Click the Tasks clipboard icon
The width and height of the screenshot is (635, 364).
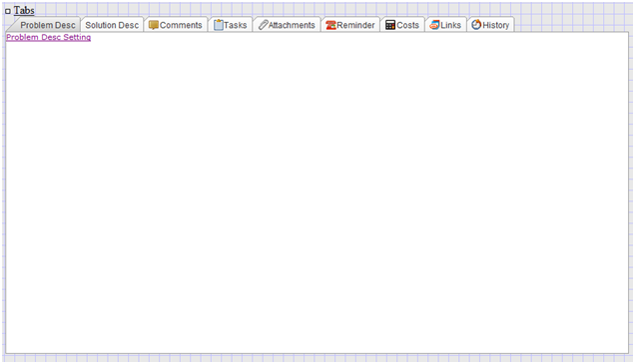click(x=219, y=25)
